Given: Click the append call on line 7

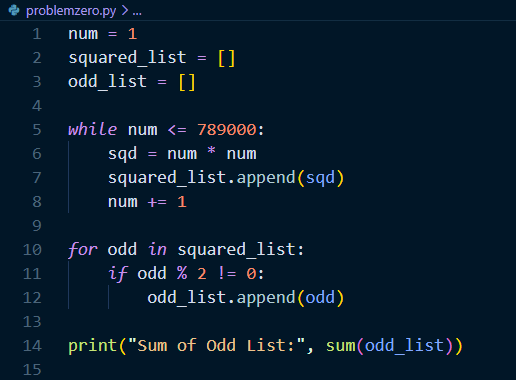Looking at the screenshot, I should pyautogui.click(x=266, y=178).
